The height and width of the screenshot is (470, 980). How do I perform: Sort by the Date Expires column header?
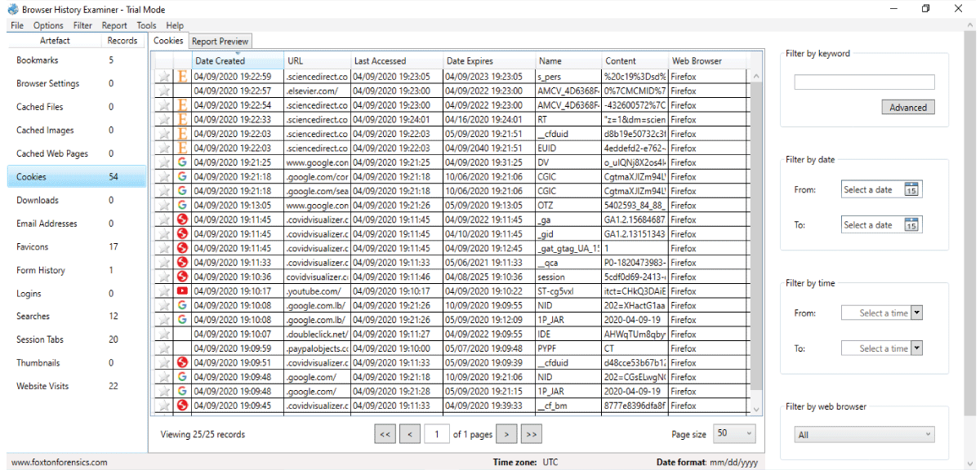[x=489, y=61]
